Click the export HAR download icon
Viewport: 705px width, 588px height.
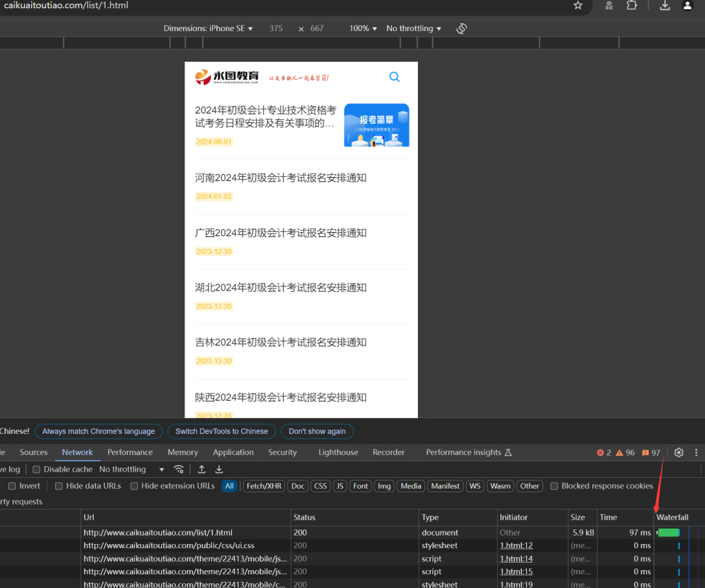pos(219,470)
